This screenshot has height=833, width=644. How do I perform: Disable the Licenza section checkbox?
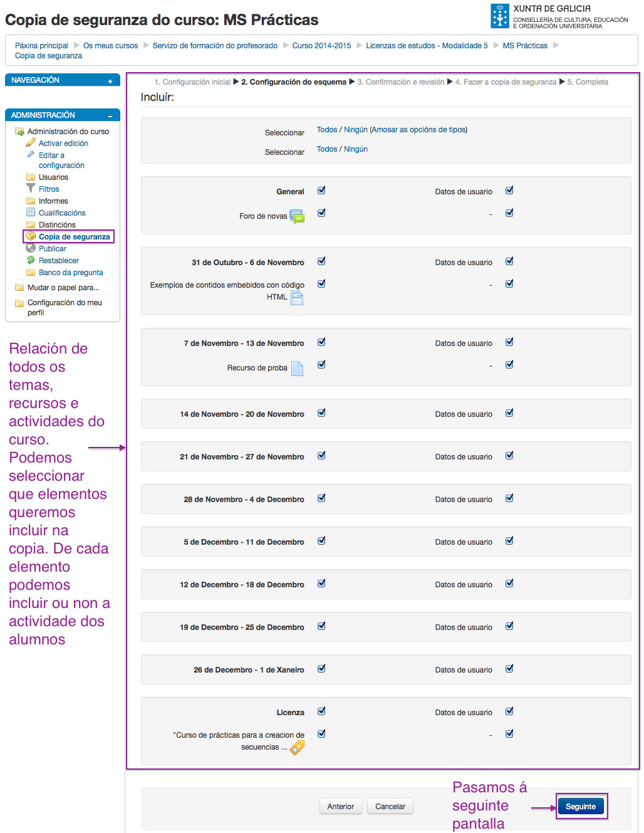[x=321, y=711]
